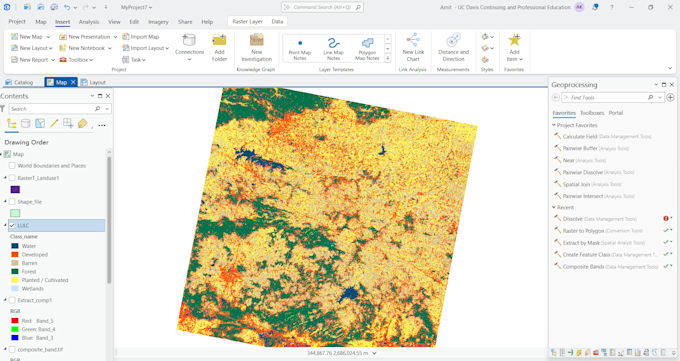680x361 pixels.
Task: Open the Connections dropdown
Action: pos(190,60)
